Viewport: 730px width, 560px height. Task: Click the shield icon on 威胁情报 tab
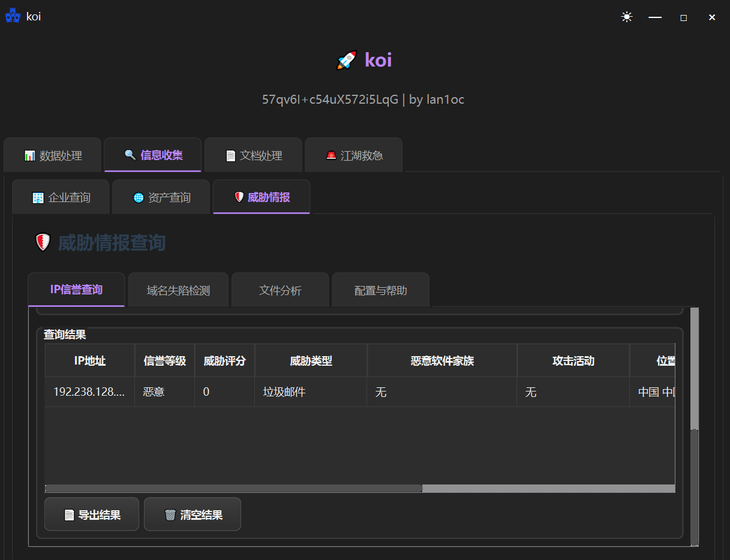coord(239,197)
